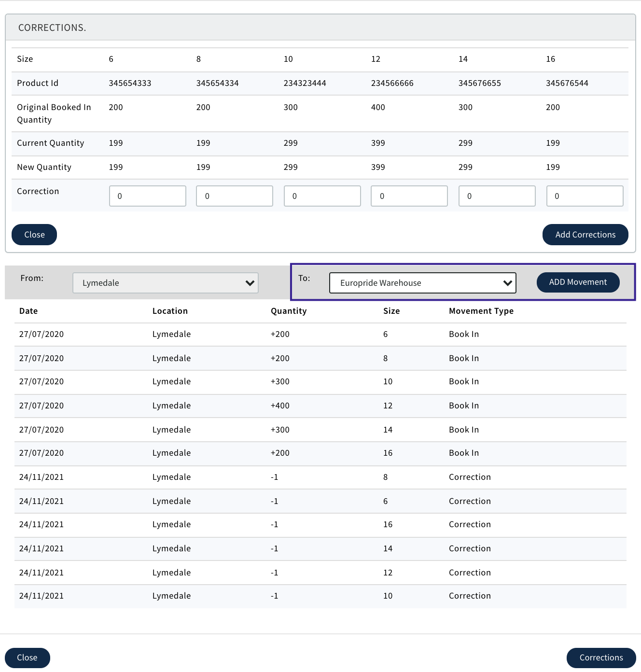Click the Date column header
This screenshot has width=641, height=672.
click(x=28, y=311)
